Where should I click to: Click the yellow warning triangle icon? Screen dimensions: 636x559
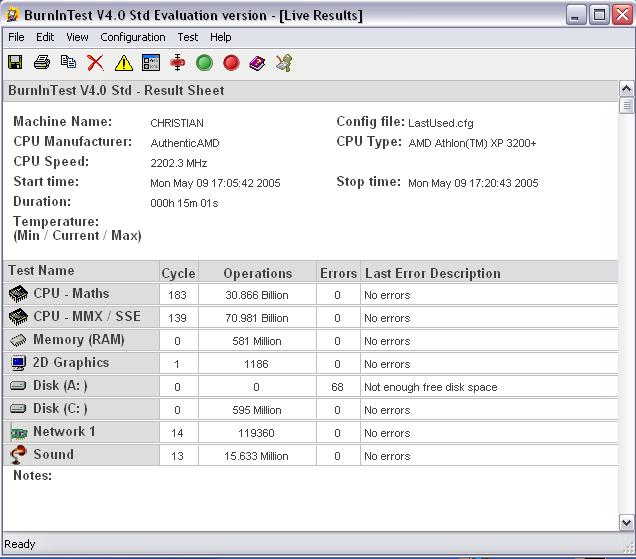tap(124, 63)
